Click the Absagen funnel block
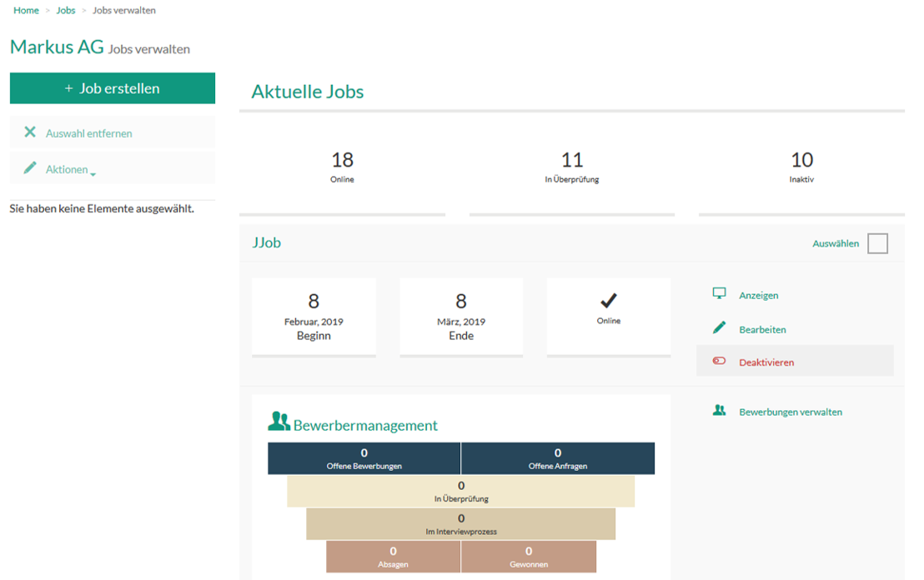Screen dimensions: 924x580 (x=393, y=557)
